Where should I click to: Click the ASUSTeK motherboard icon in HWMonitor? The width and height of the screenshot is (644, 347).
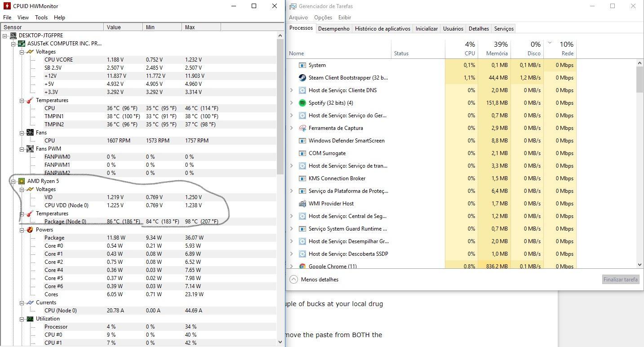coord(22,44)
